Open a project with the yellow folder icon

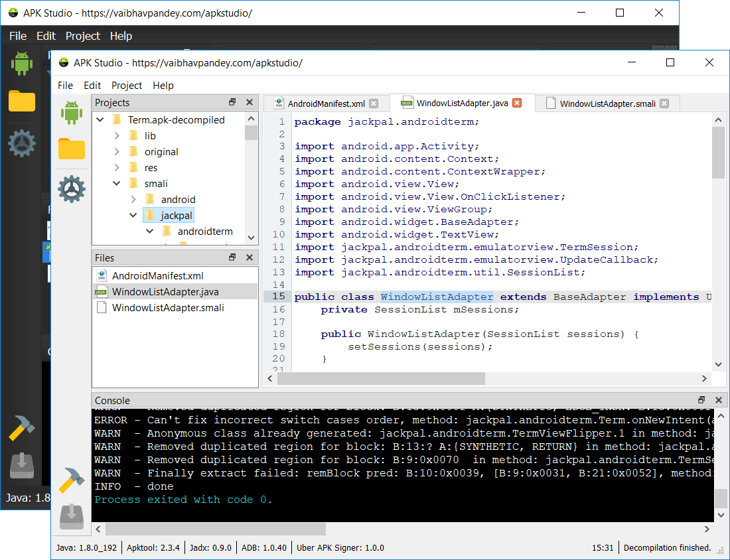71,150
